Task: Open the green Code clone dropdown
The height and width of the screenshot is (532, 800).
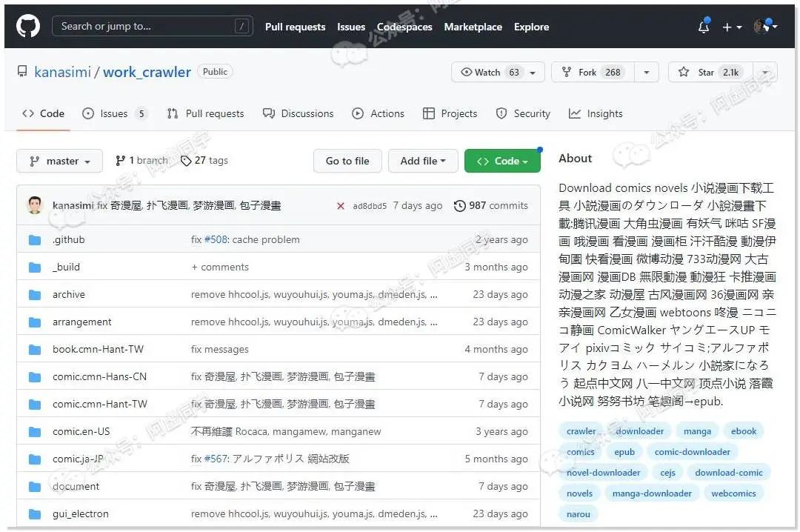Action: [502, 161]
